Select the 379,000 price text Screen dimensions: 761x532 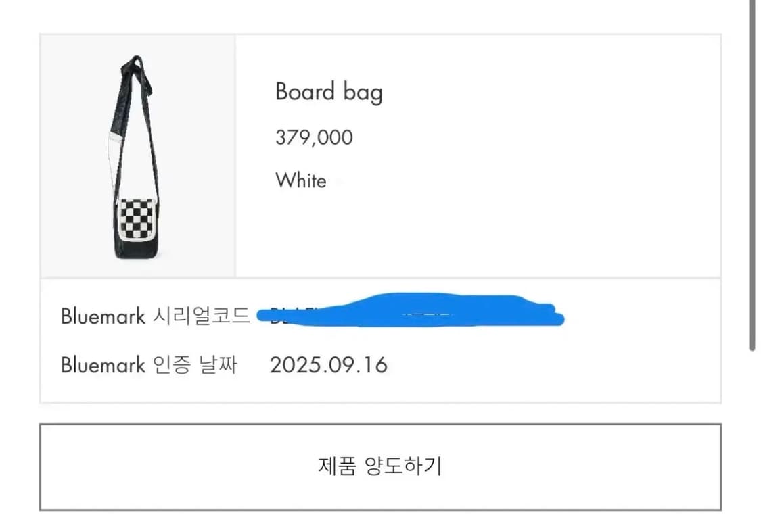[x=313, y=137]
